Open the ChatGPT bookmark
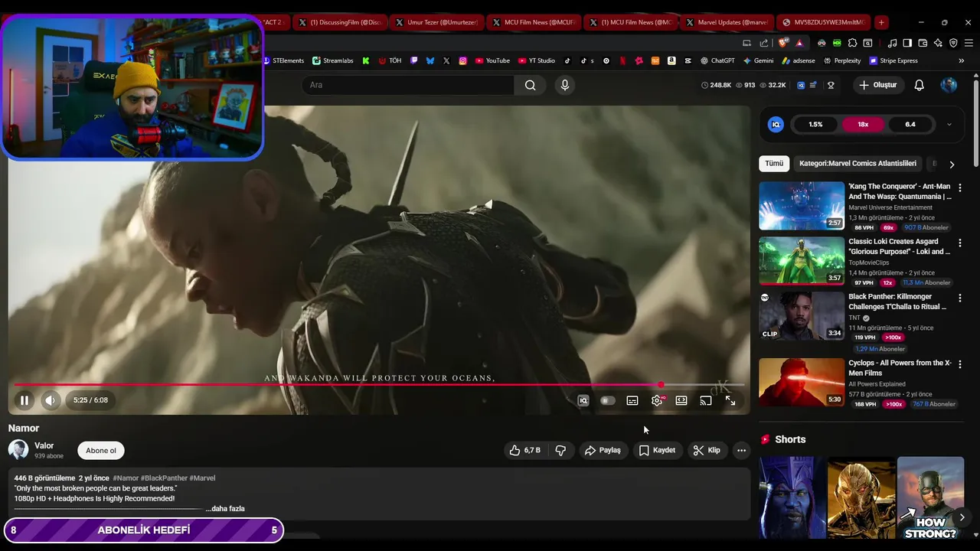 [717, 60]
